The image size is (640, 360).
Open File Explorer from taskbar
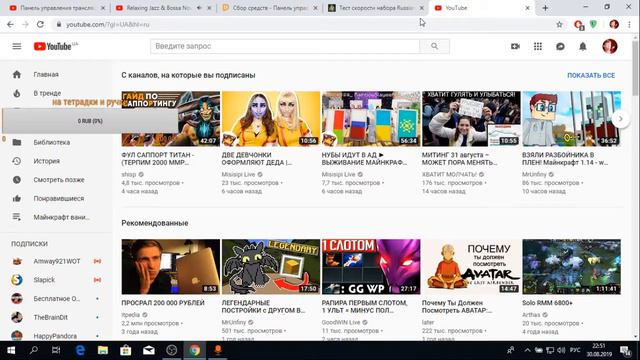103,350
